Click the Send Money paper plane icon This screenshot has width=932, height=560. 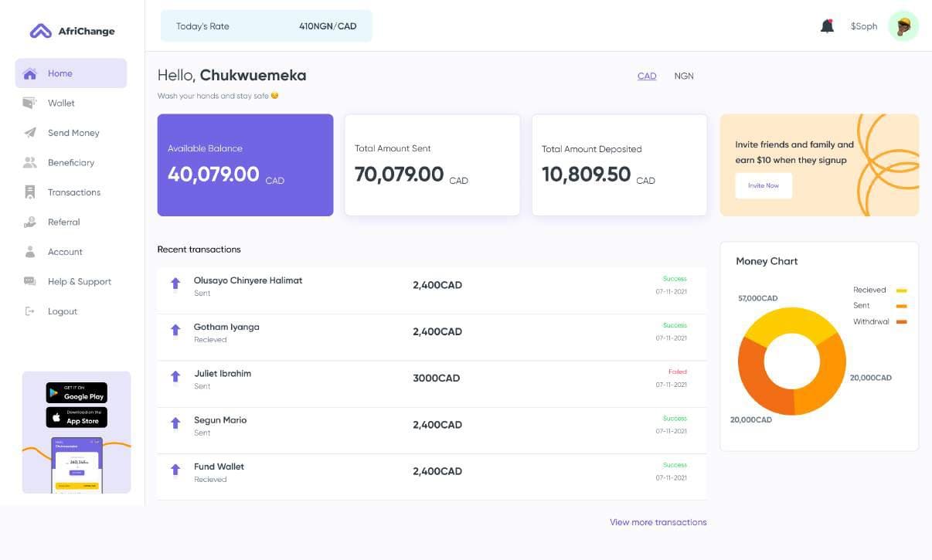pos(30,133)
